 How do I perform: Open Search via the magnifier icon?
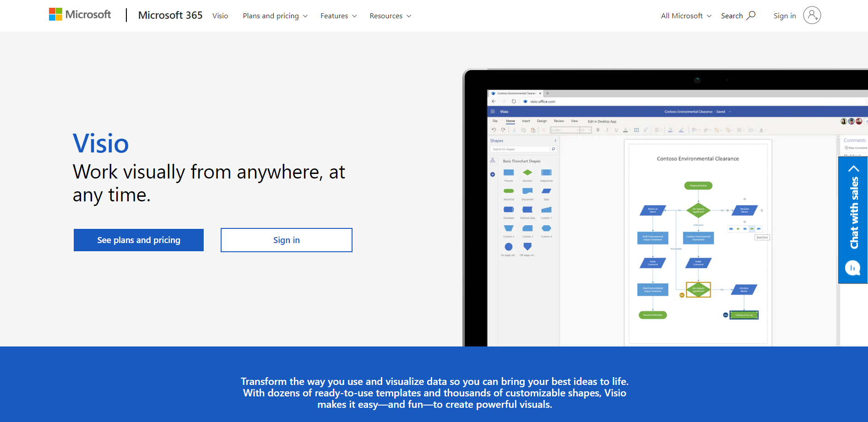[x=751, y=15]
